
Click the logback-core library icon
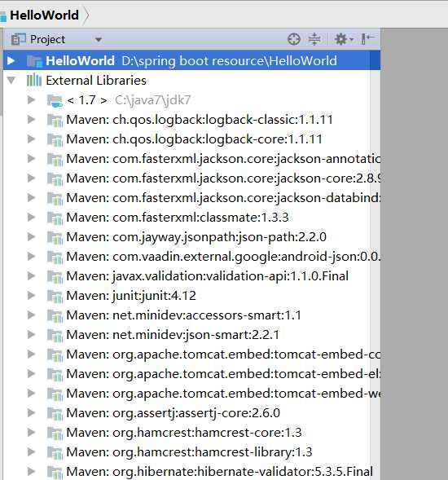(55, 140)
